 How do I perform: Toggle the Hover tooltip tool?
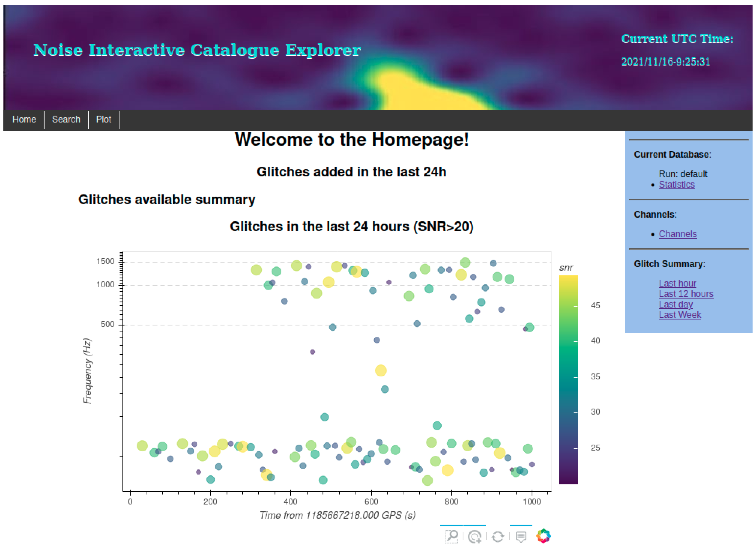(x=521, y=536)
